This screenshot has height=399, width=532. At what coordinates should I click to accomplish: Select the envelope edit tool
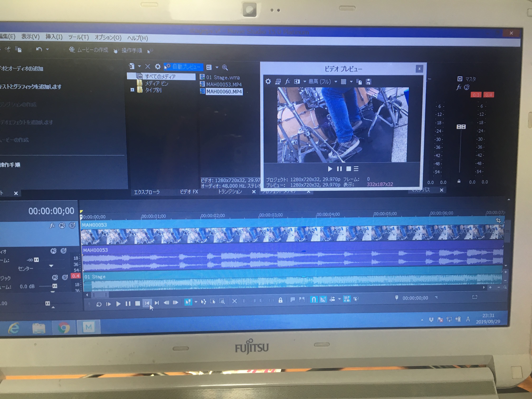pos(203,302)
